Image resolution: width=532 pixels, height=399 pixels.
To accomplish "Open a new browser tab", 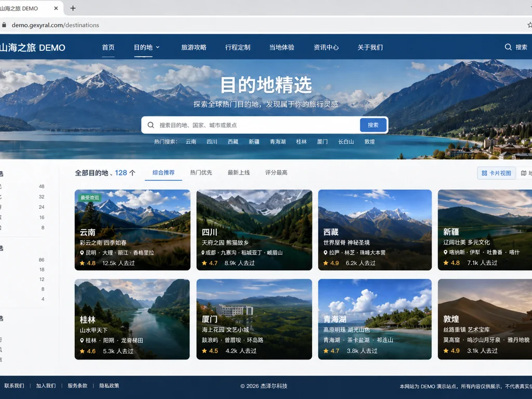I will click(x=73, y=8).
